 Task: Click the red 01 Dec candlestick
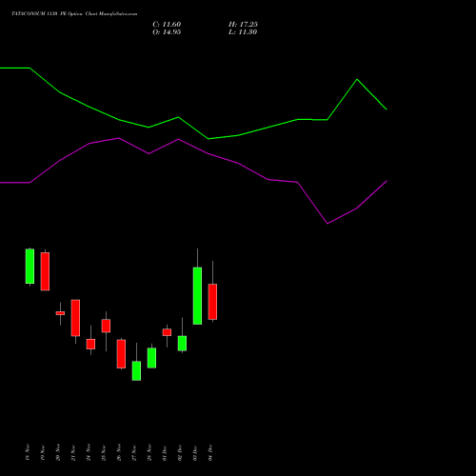tap(167, 332)
